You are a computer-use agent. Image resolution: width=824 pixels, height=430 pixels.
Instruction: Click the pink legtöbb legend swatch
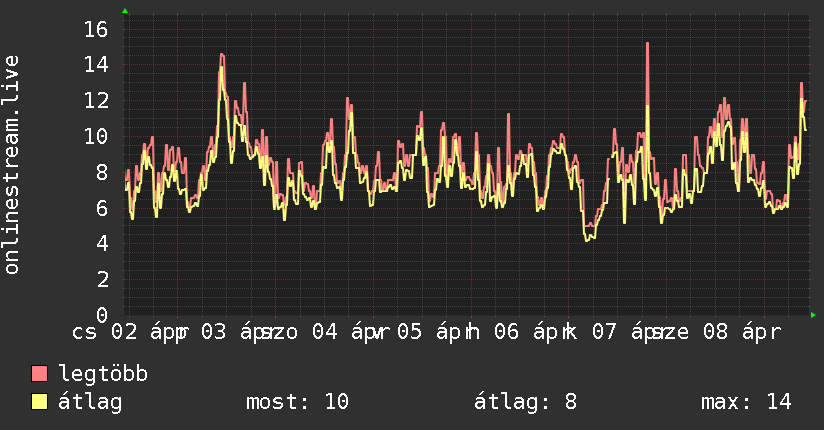click(x=39, y=373)
